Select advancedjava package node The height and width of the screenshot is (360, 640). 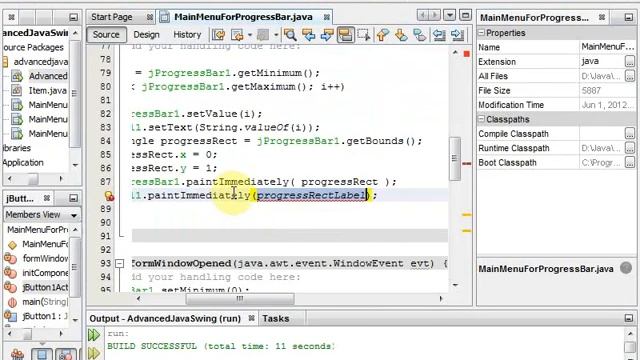pyautogui.click(x=41, y=62)
